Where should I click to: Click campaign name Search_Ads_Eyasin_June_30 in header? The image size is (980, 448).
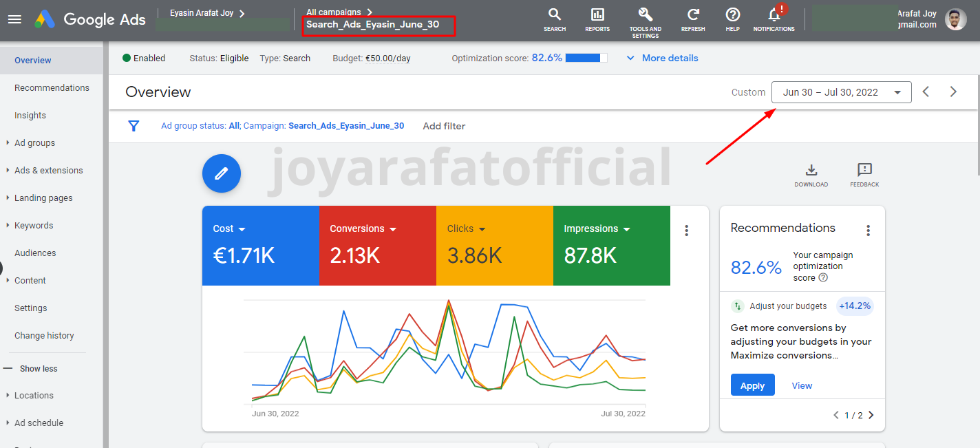point(372,26)
